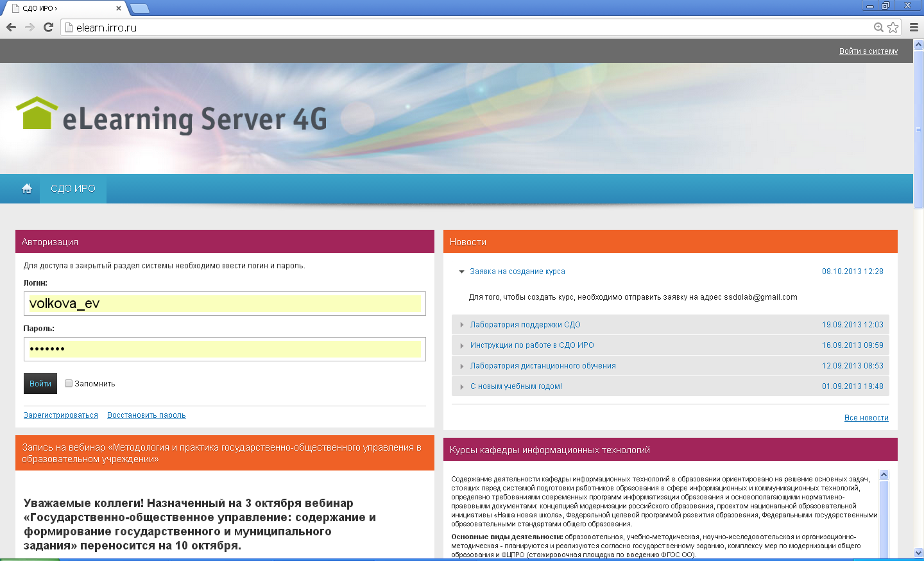The width and height of the screenshot is (924, 561).
Task: Click the eLearning Server 4G house logo
Action: pos(37,113)
